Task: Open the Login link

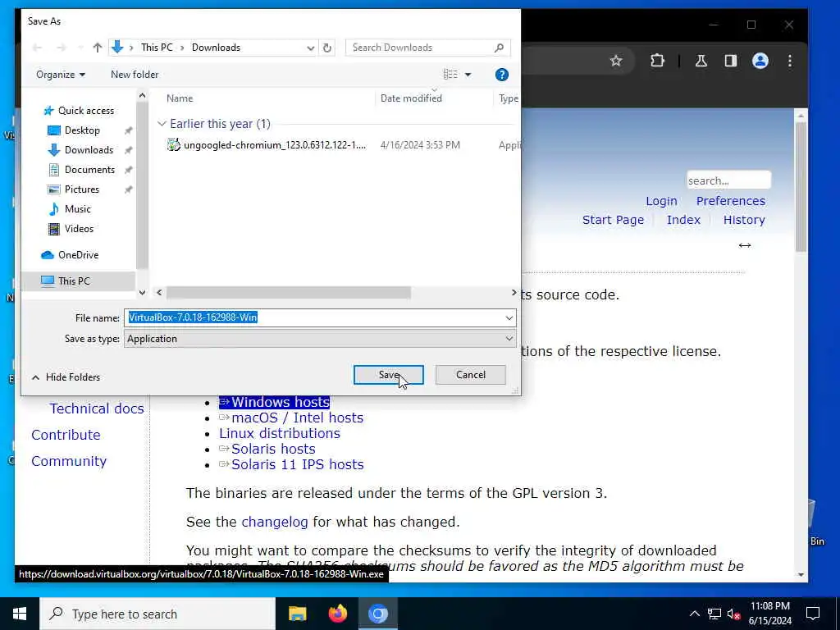Action: (x=661, y=202)
